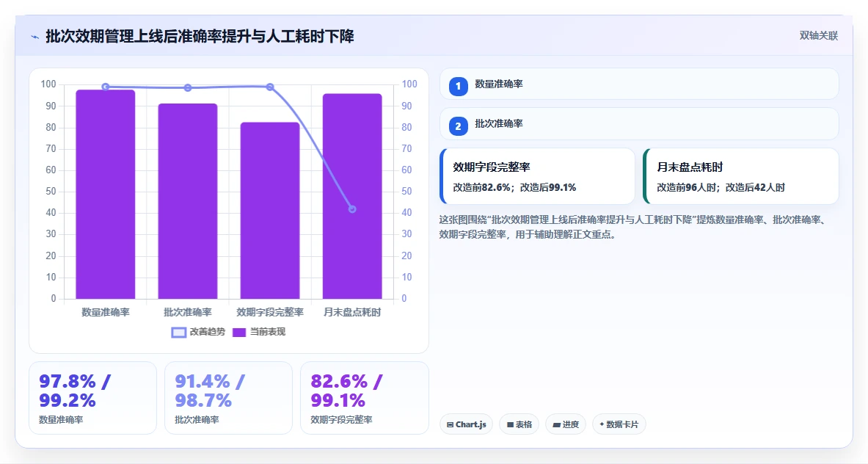Click the description paragraph starting with 这张图围绕
868x464 pixels.
pyautogui.click(x=632, y=227)
